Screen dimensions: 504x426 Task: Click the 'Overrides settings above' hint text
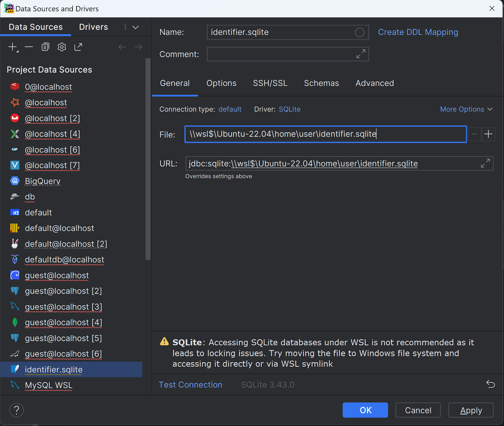pos(219,176)
